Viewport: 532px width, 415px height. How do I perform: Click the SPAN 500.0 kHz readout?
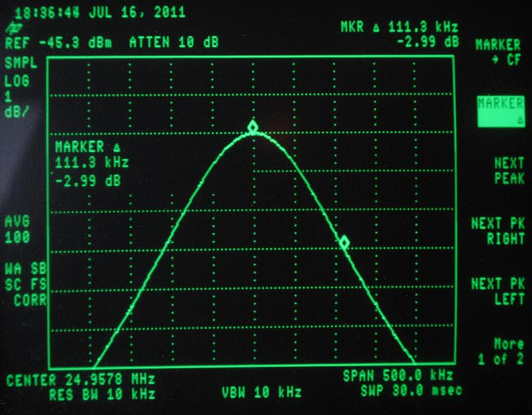pyautogui.click(x=398, y=376)
